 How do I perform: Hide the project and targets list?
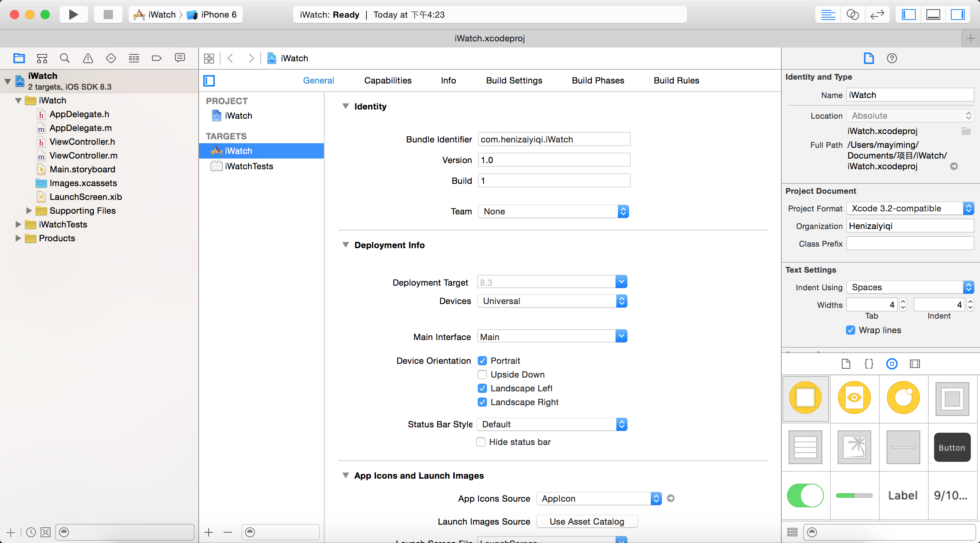pyautogui.click(x=209, y=80)
